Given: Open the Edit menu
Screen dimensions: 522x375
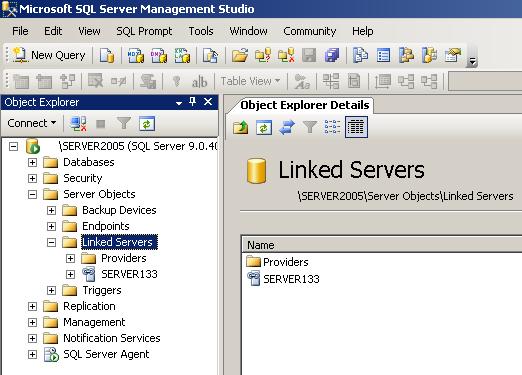Looking at the screenshot, I should click(x=53, y=31).
